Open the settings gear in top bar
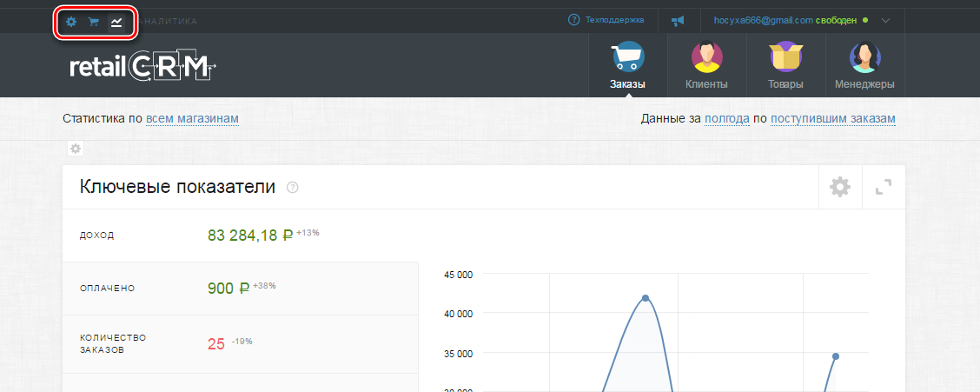Viewport: 980px width, 392px height. tap(71, 22)
